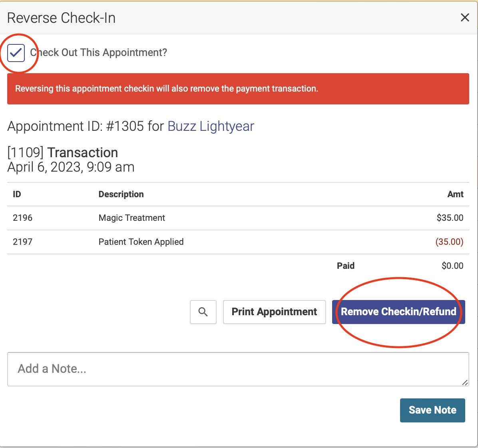Click the Reverse Check-In dialog title

point(61,18)
